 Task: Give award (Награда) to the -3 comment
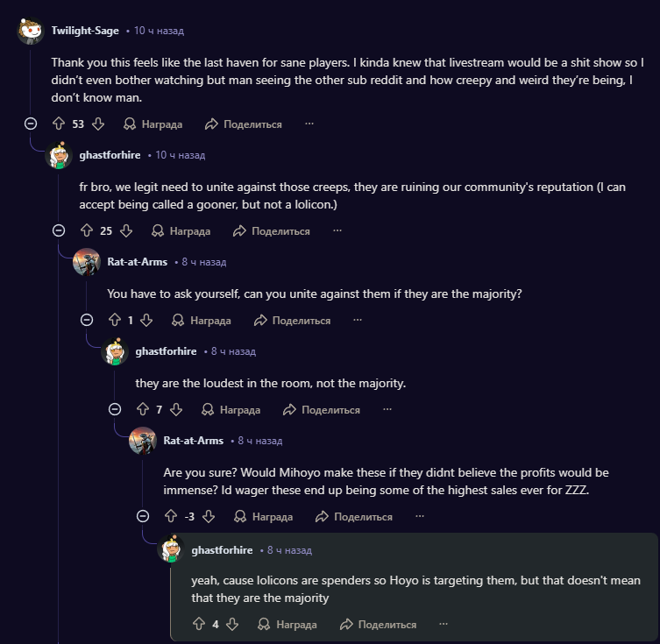coord(264,517)
